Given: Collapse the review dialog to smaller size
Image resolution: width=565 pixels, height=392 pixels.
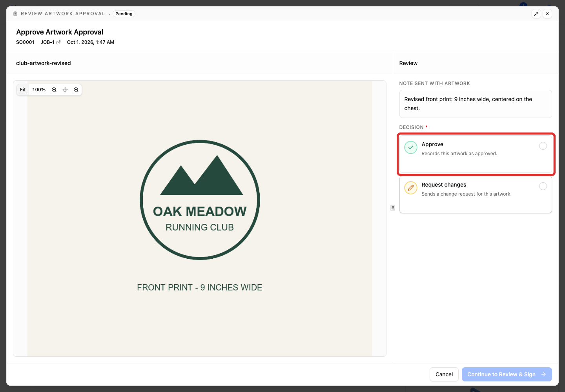Looking at the screenshot, I should pos(536,14).
